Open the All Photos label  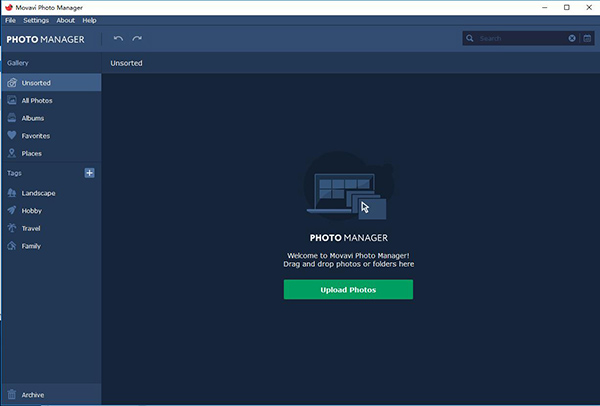pyautogui.click(x=37, y=100)
